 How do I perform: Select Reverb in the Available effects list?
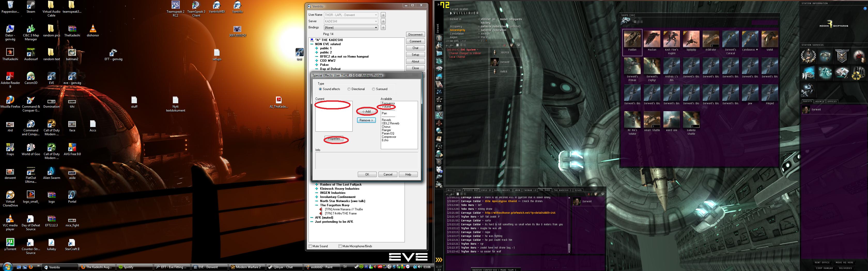click(386, 120)
